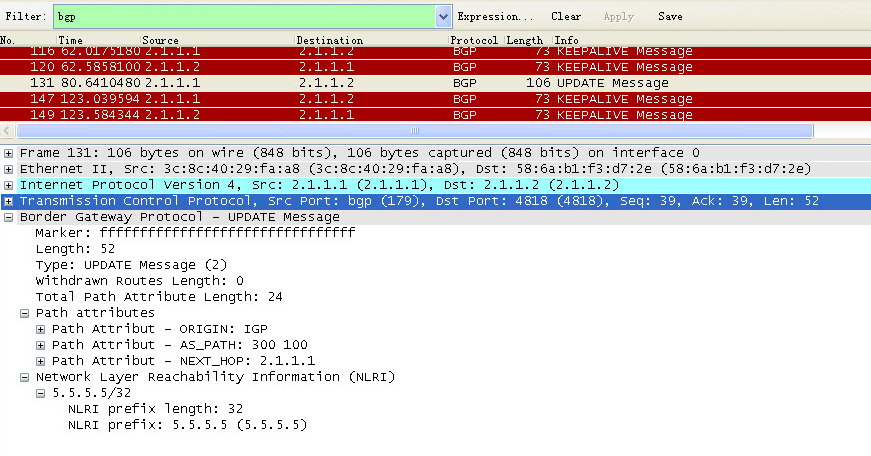Select the Withdrawn Routes Length: 0 field
This screenshot has height=456, width=871.
coord(139,281)
